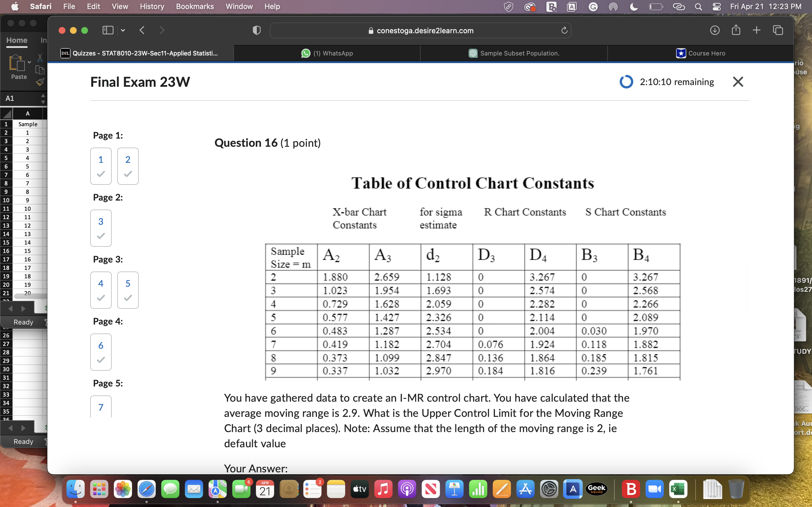Image resolution: width=812 pixels, height=507 pixels.
Task: Open macOS Control Center in the menu bar
Action: click(716, 7)
